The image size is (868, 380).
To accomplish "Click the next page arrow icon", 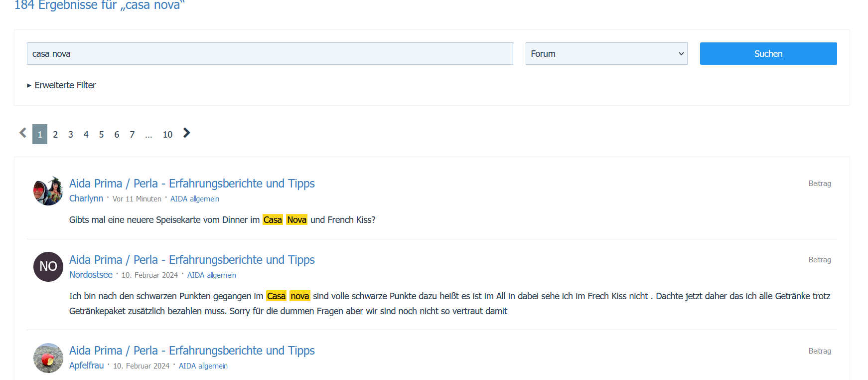I will click(186, 133).
